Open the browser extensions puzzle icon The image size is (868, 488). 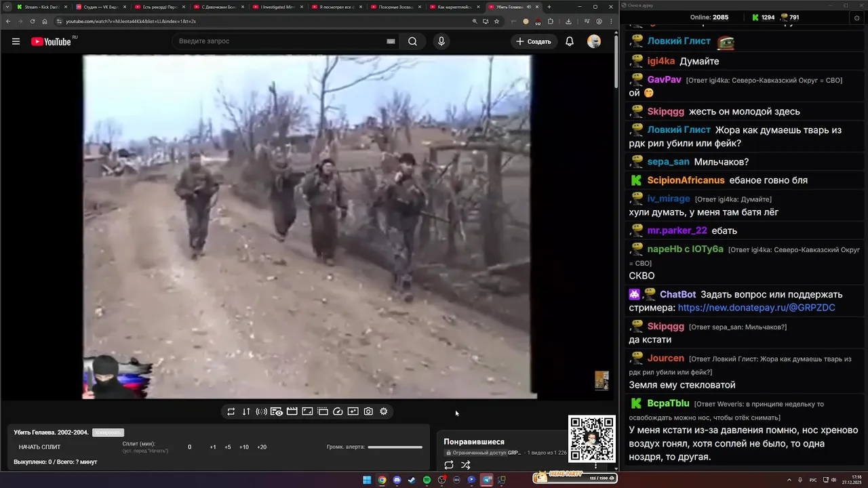(x=551, y=21)
